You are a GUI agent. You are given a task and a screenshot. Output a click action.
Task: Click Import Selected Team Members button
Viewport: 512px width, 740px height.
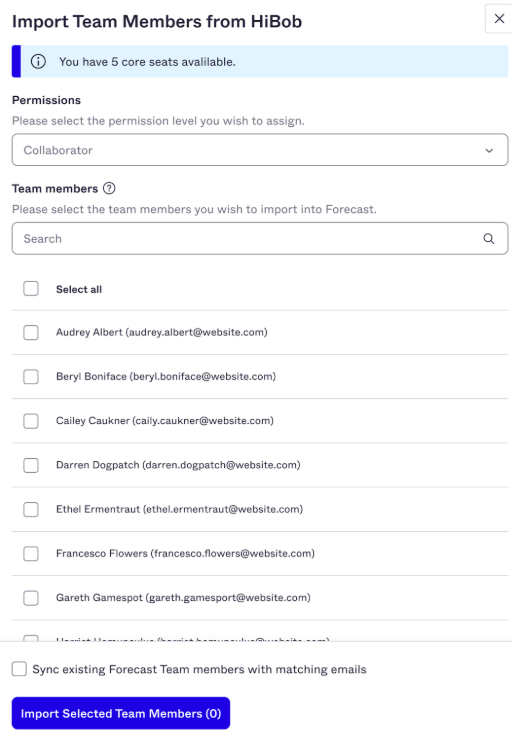pyautogui.click(x=121, y=713)
